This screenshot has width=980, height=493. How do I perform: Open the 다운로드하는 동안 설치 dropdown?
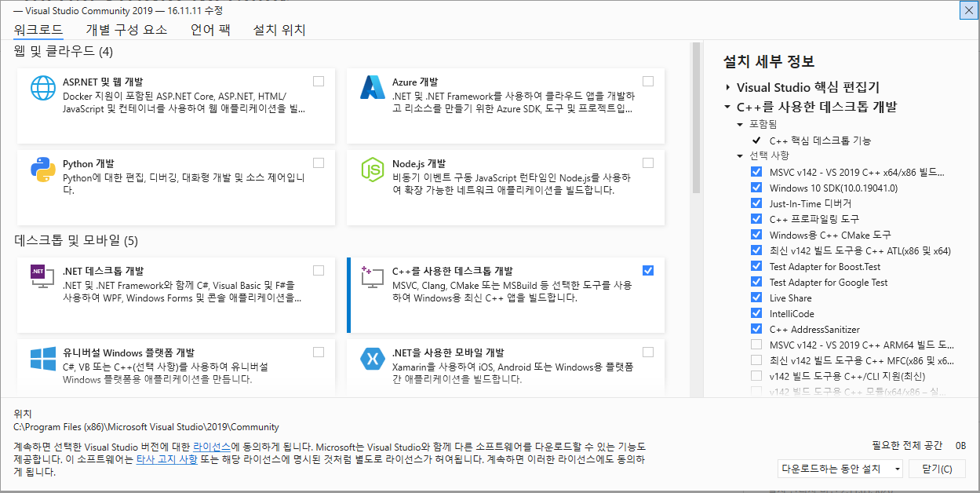840,469
